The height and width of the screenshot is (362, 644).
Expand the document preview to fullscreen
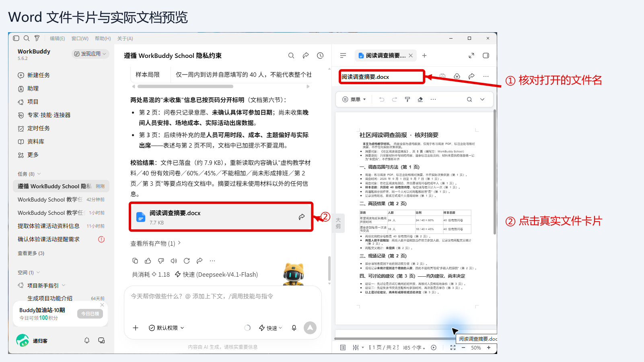pos(471,56)
